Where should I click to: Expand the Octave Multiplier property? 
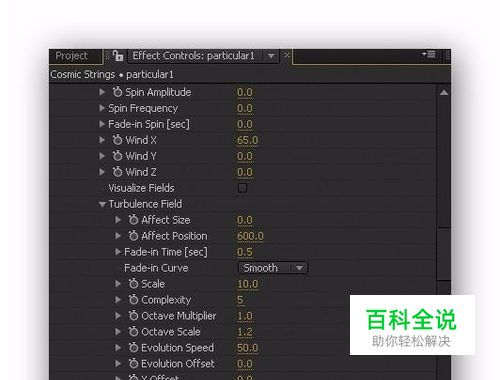coord(118,316)
